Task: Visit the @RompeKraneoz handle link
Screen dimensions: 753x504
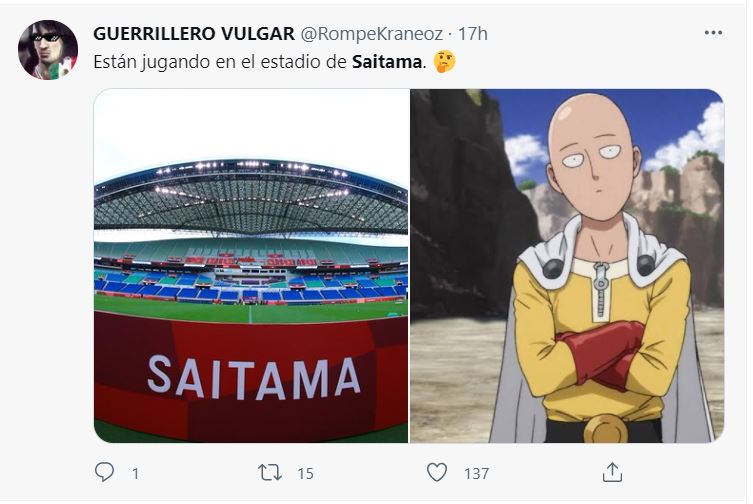Action: coord(371,34)
